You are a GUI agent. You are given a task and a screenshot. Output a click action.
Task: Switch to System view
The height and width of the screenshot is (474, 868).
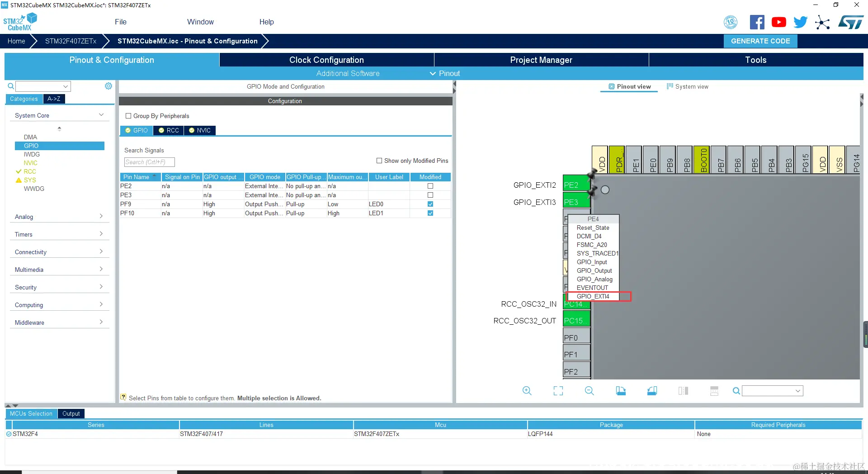(688, 86)
